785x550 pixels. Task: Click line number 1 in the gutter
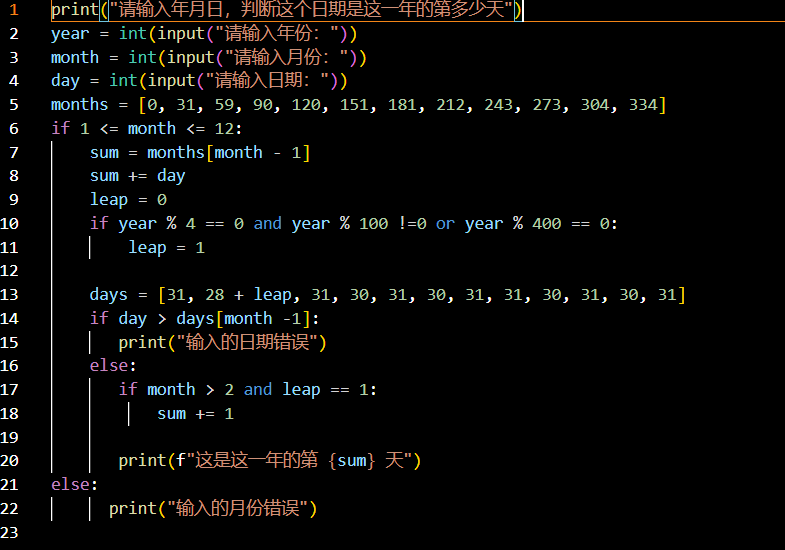pyautogui.click(x=14, y=10)
